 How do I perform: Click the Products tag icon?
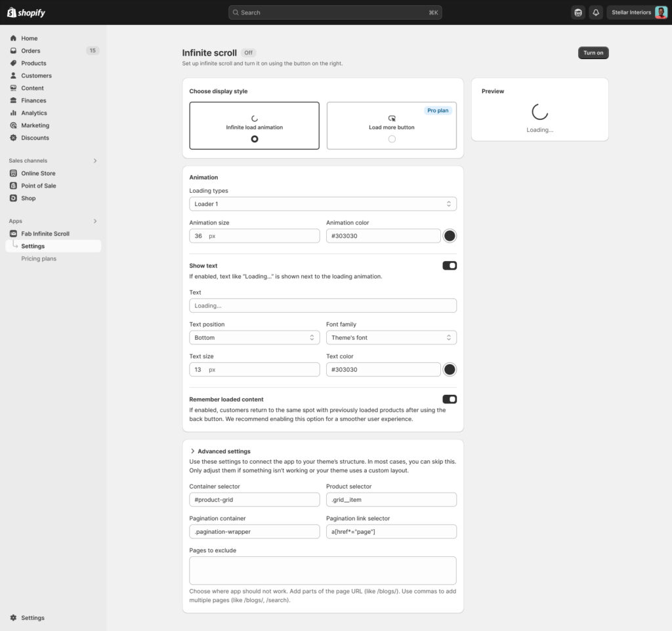point(13,63)
